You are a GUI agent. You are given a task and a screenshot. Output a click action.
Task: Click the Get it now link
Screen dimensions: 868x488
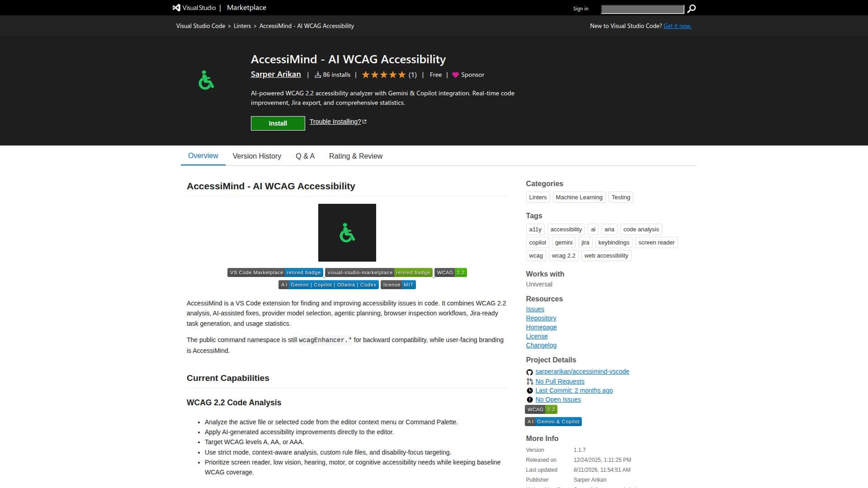(x=677, y=26)
